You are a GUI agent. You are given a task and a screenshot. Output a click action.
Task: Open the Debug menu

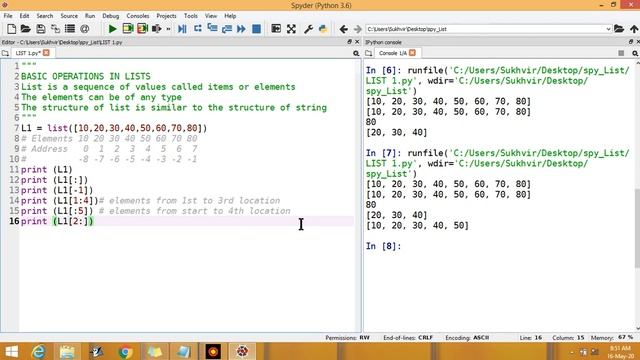[x=111, y=16]
